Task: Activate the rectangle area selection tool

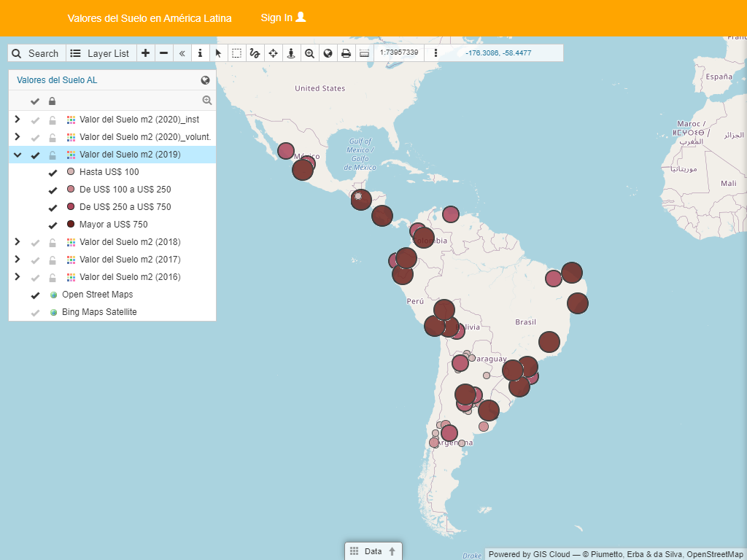Action: [237, 53]
